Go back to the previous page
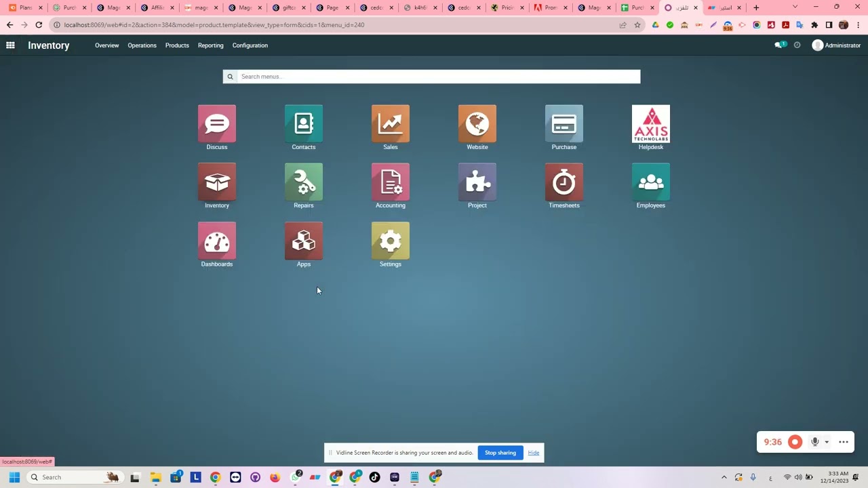 [9, 25]
